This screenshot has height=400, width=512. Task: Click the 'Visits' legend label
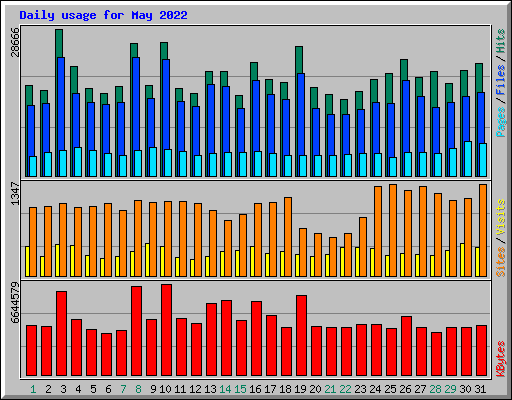click(501, 218)
